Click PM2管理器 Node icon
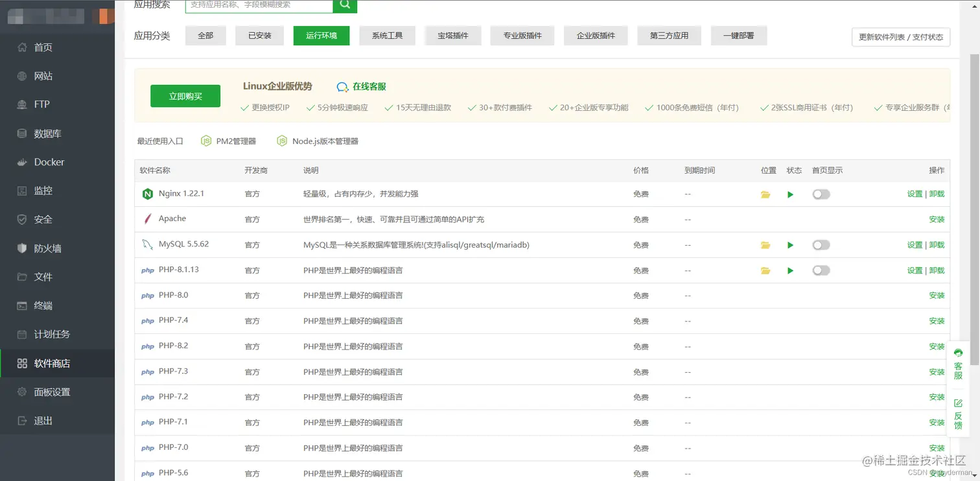The height and width of the screenshot is (481, 980). point(206,141)
